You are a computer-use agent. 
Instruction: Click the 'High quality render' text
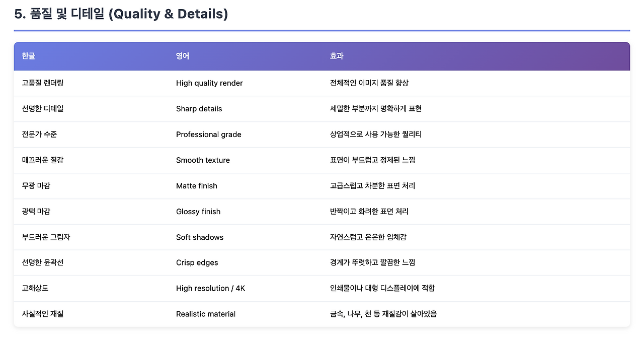(x=209, y=83)
